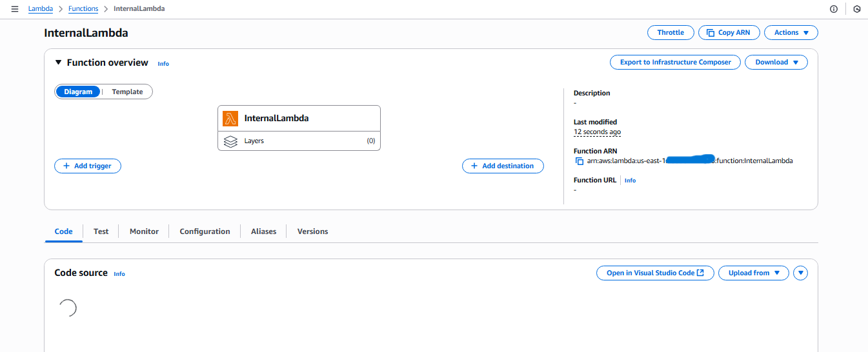Switch to the Configuration tab
The image size is (868, 352).
pos(205,231)
